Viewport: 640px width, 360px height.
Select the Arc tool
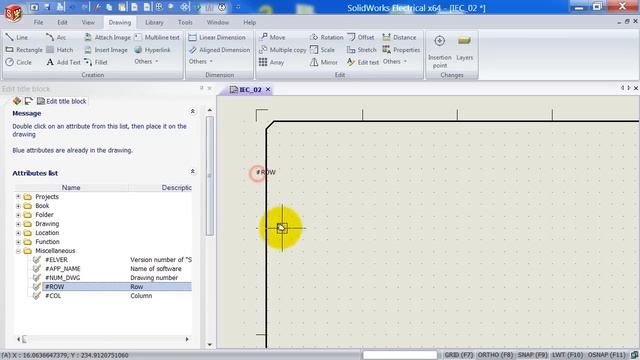point(56,37)
